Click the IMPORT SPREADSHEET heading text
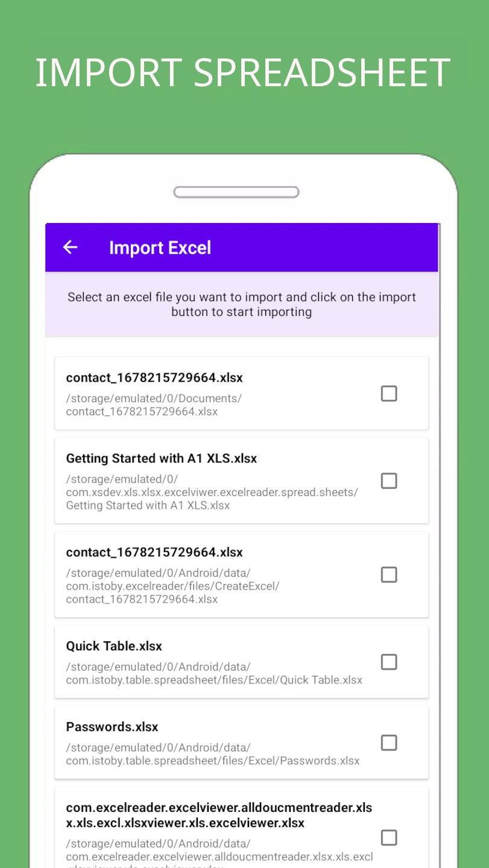The width and height of the screenshot is (489, 868). [243, 73]
